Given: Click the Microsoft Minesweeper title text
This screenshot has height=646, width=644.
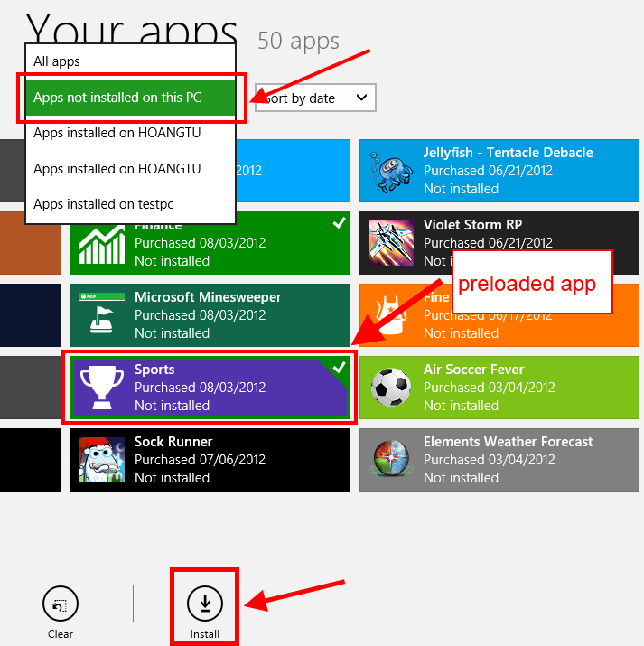Looking at the screenshot, I should point(208,297).
